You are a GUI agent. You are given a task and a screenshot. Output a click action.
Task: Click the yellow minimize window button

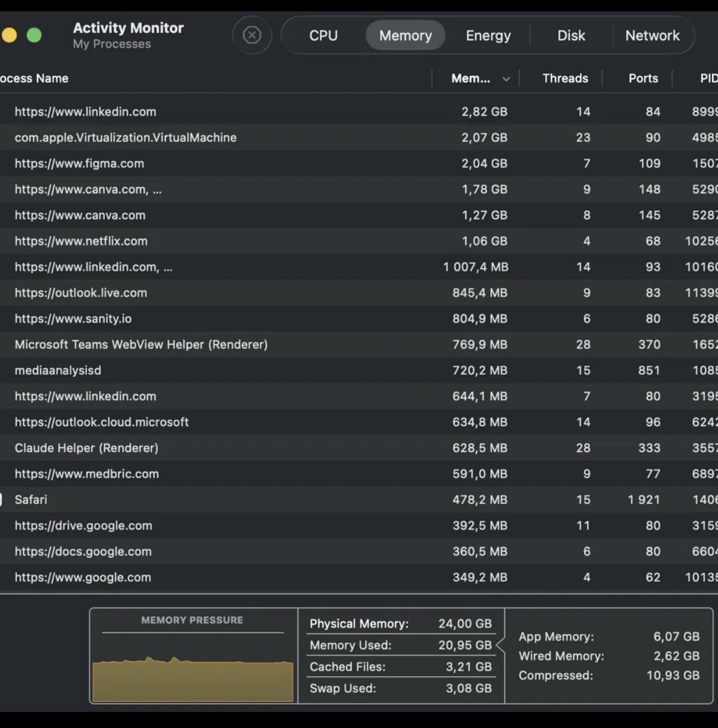coord(8,35)
